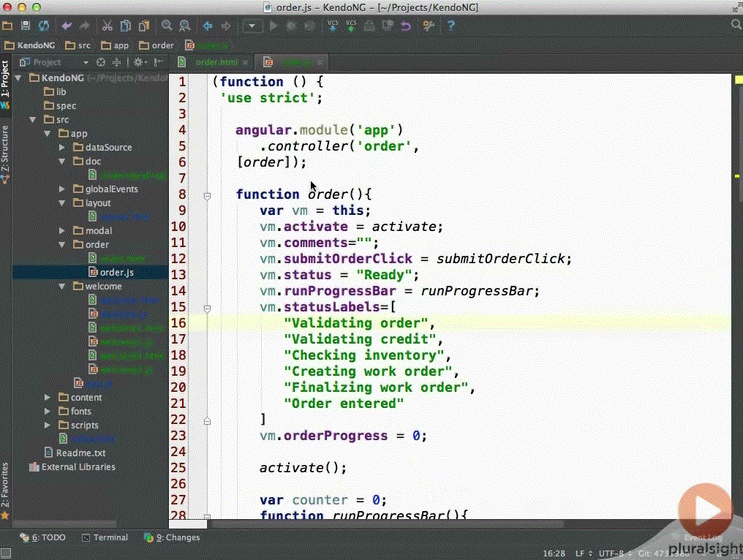743x560 pixels.
Task: Change file encoding by clicking UTF-8 in status bar
Action: [612, 554]
